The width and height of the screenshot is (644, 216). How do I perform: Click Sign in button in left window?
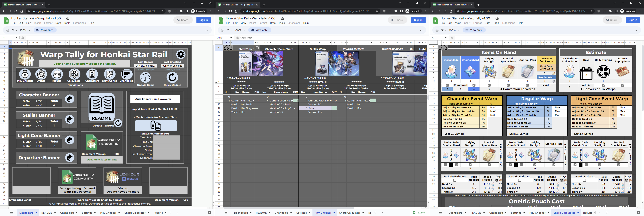(x=204, y=20)
